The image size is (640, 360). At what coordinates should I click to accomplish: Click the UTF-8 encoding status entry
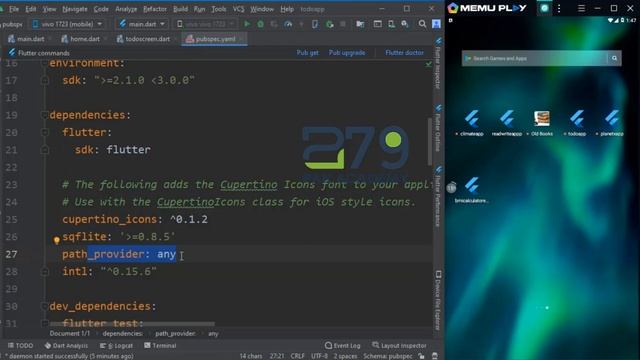pyautogui.click(x=319, y=356)
